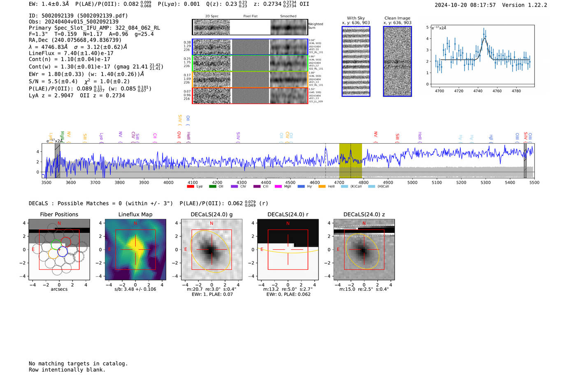Click the s/b: 3.48 +/- 0.106 caption

click(x=135, y=289)
